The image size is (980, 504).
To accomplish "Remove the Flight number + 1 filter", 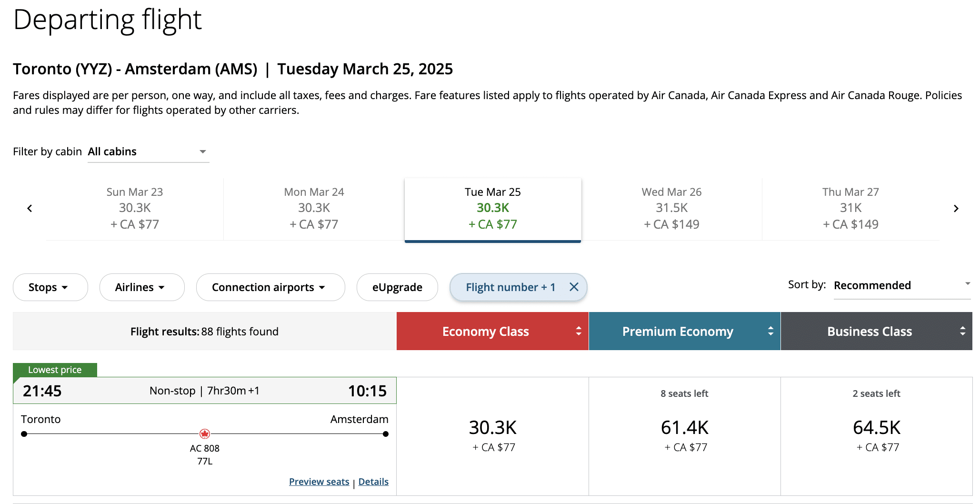I will click(x=574, y=287).
